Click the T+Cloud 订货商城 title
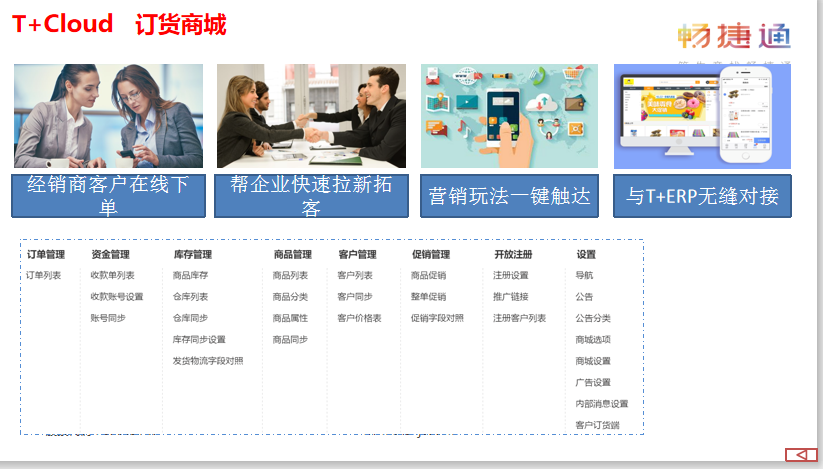This screenshot has width=823, height=469. 119,24
